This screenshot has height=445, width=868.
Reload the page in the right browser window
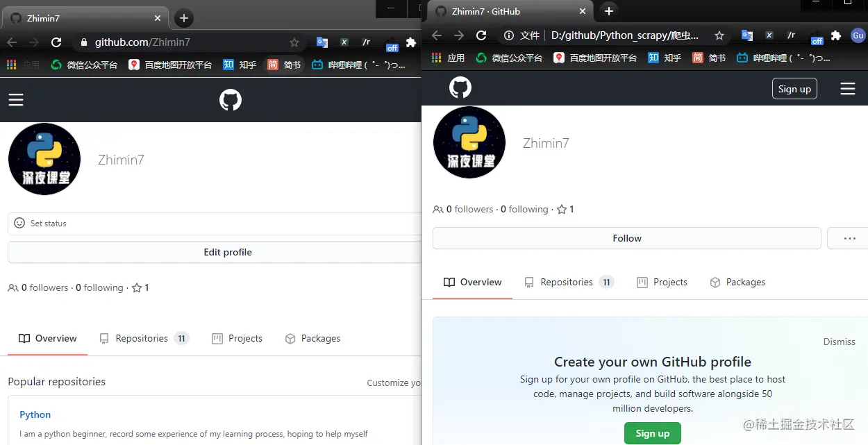click(x=481, y=35)
